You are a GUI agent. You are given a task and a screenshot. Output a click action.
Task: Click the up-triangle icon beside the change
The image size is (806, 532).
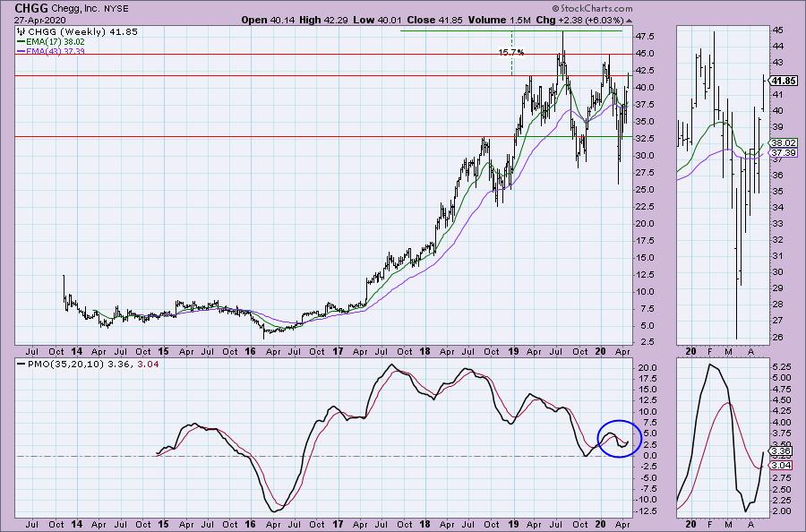[x=630, y=21]
